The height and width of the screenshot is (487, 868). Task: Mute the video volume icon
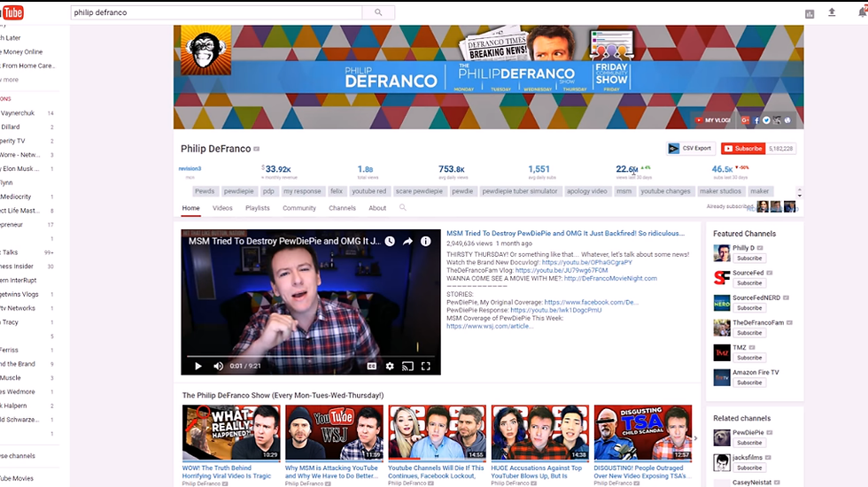click(219, 366)
